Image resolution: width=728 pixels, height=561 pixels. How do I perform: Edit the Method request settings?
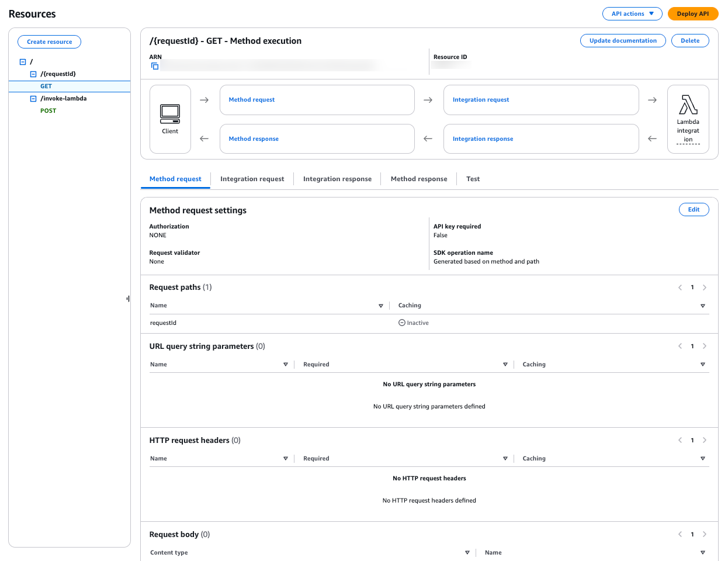(x=694, y=209)
